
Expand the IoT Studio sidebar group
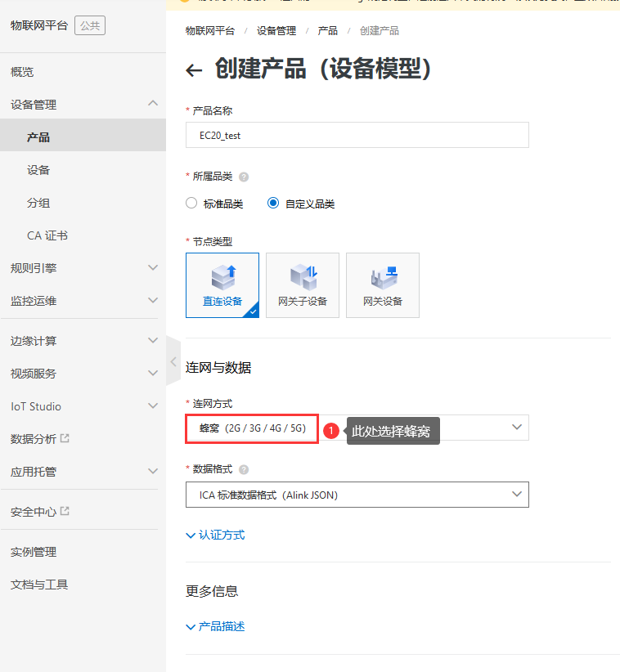tap(153, 405)
